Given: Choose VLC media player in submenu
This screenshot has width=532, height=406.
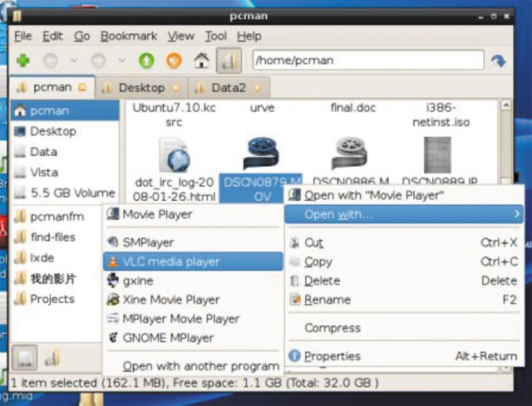Looking at the screenshot, I should [193, 262].
